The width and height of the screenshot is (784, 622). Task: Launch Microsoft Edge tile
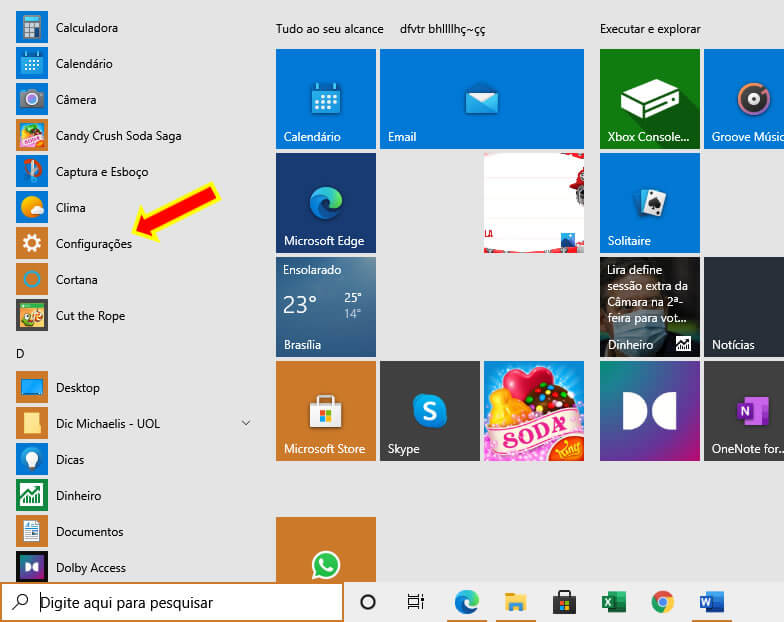coord(326,202)
